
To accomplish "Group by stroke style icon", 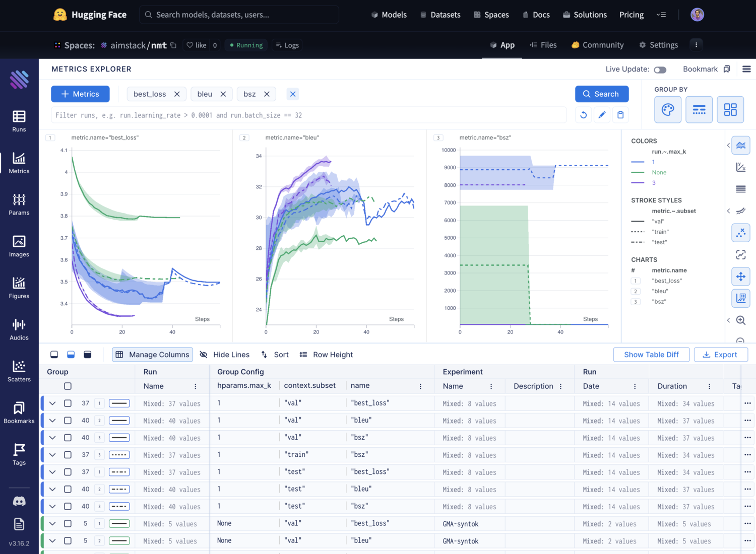I will coord(699,109).
